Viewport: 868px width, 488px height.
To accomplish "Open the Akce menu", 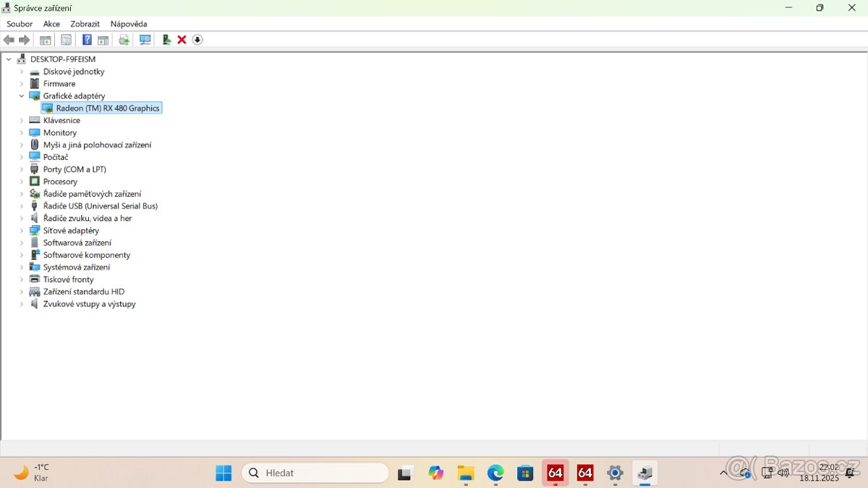I will (x=51, y=24).
